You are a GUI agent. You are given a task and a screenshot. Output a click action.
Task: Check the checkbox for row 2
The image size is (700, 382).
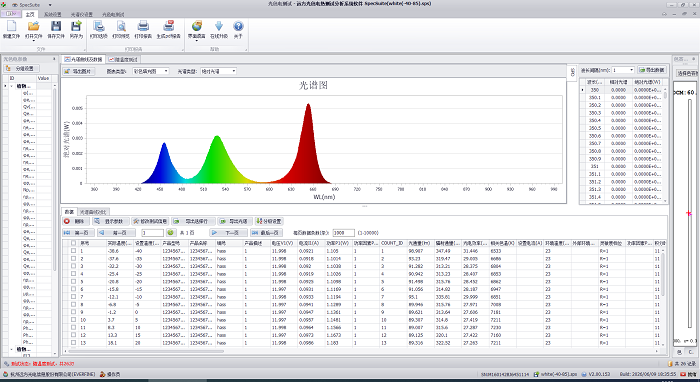[x=73, y=258]
